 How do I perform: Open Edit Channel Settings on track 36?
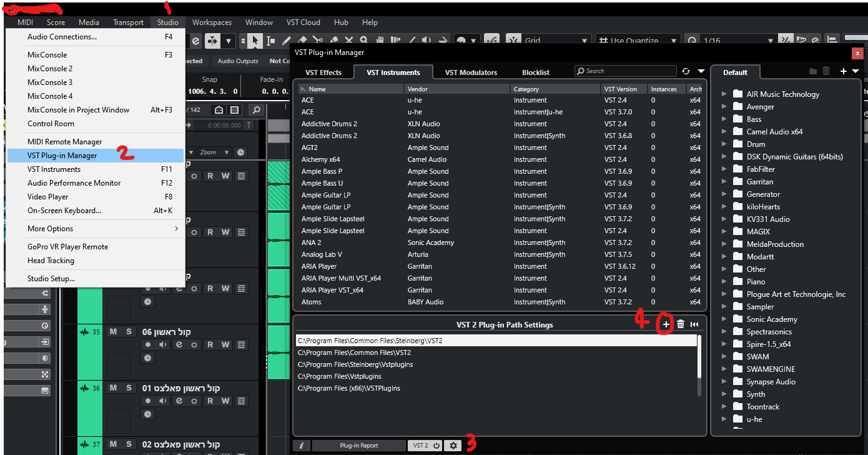[179, 401]
